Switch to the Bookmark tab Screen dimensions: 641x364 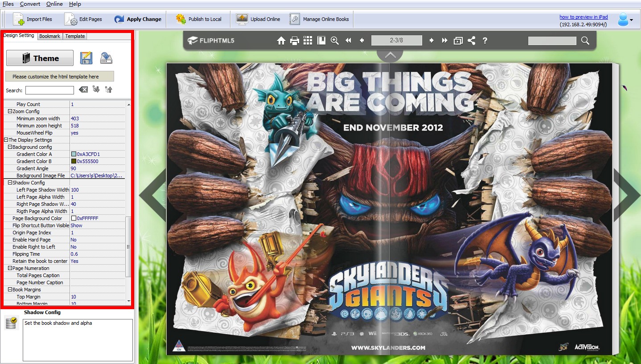point(50,36)
